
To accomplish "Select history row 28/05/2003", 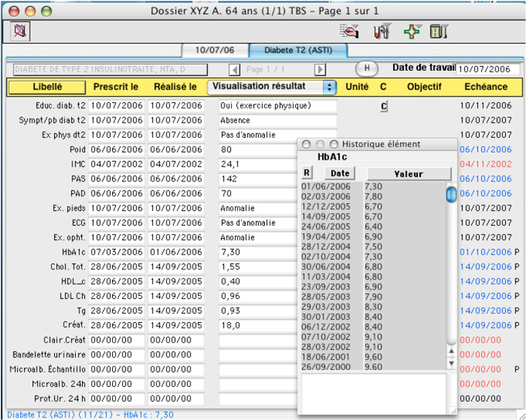I will click(x=373, y=297).
